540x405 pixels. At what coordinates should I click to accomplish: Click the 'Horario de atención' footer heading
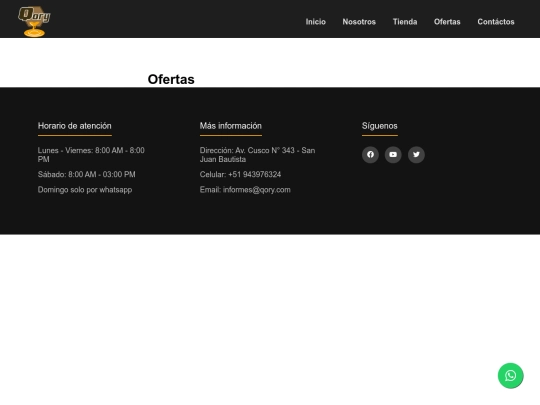(x=74, y=126)
